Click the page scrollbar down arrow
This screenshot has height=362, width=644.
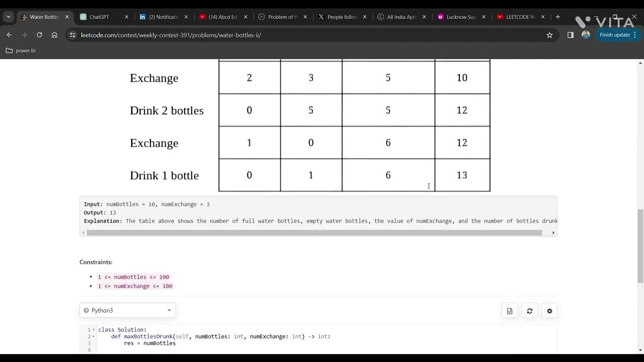640,350
